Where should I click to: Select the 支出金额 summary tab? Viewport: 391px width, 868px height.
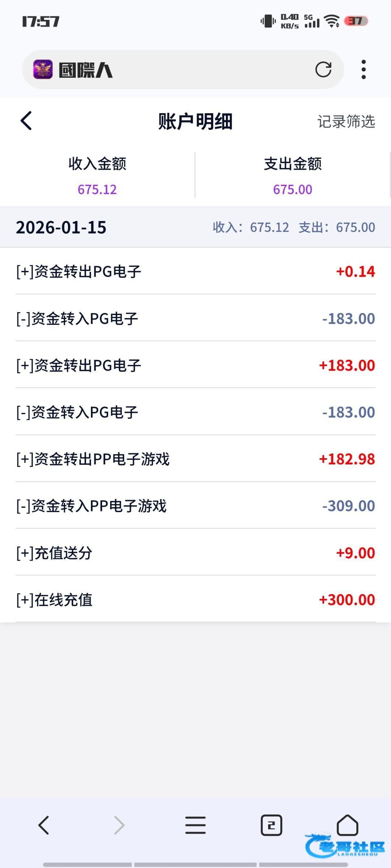tap(293, 175)
